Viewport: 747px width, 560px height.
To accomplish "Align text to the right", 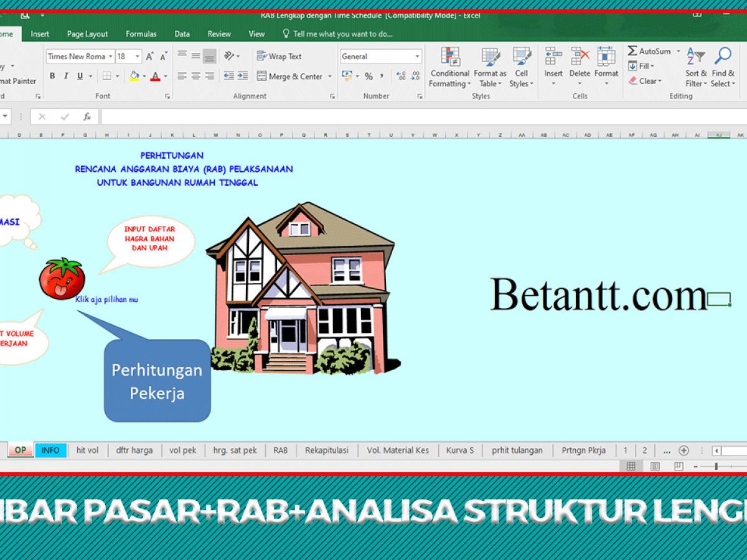I will (x=209, y=77).
